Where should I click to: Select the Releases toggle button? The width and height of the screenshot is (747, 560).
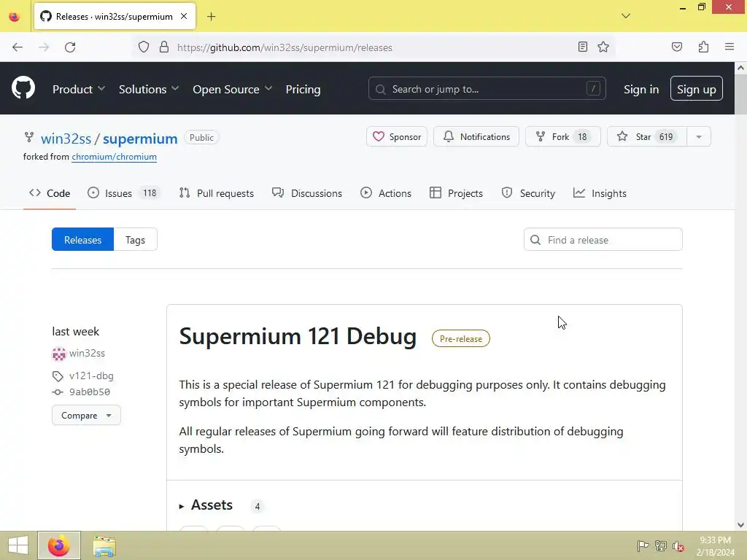pos(83,239)
